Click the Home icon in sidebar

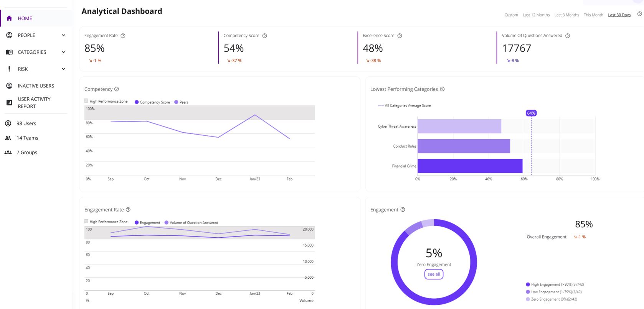9,18
